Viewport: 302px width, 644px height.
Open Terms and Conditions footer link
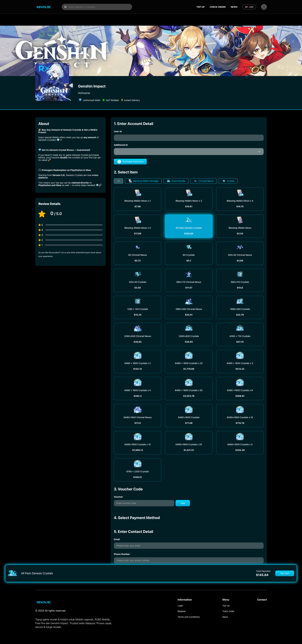(188, 617)
